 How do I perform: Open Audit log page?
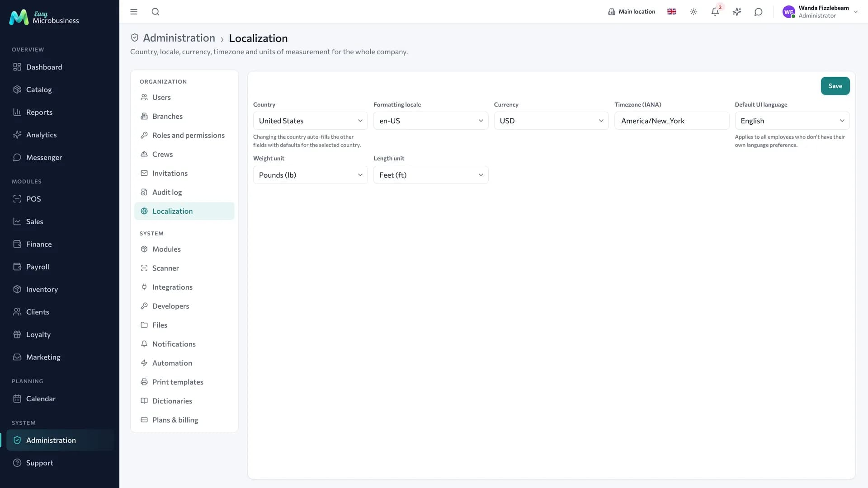(184, 192)
